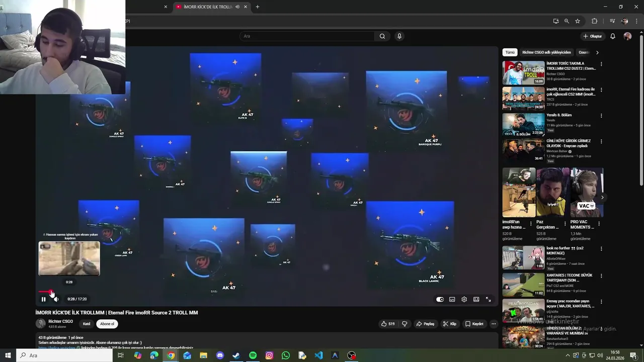Click the Katıl join button
Image resolution: width=644 pixels, height=362 pixels.
tap(87, 324)
